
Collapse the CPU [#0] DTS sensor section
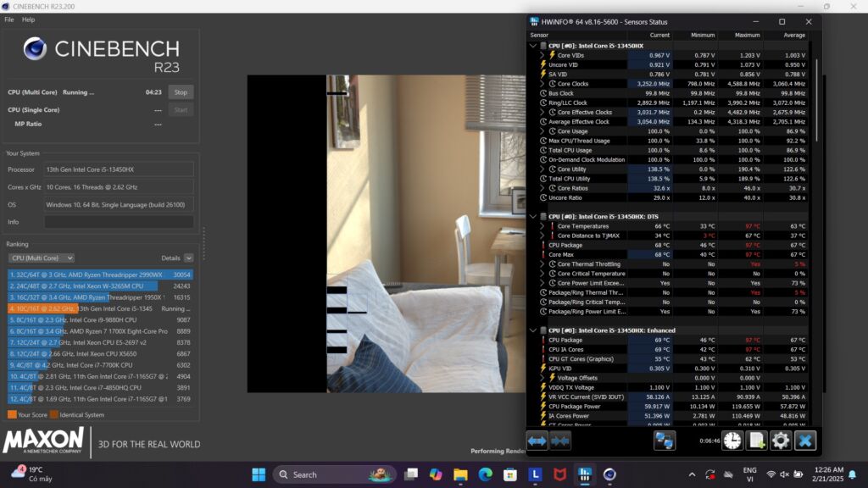point(532,217)
